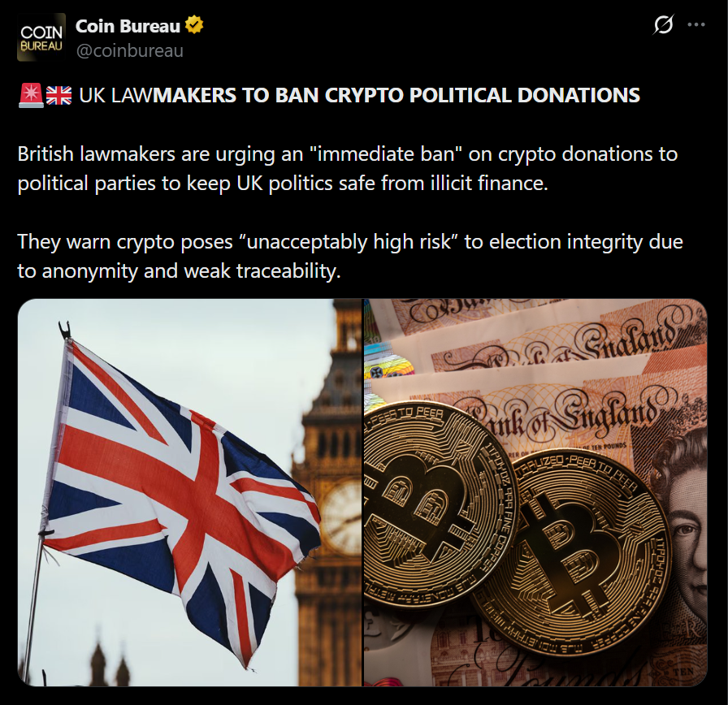
Task: Click the paragraph starting "British lawmakers are urging"
Action: (x=347, y=168)
